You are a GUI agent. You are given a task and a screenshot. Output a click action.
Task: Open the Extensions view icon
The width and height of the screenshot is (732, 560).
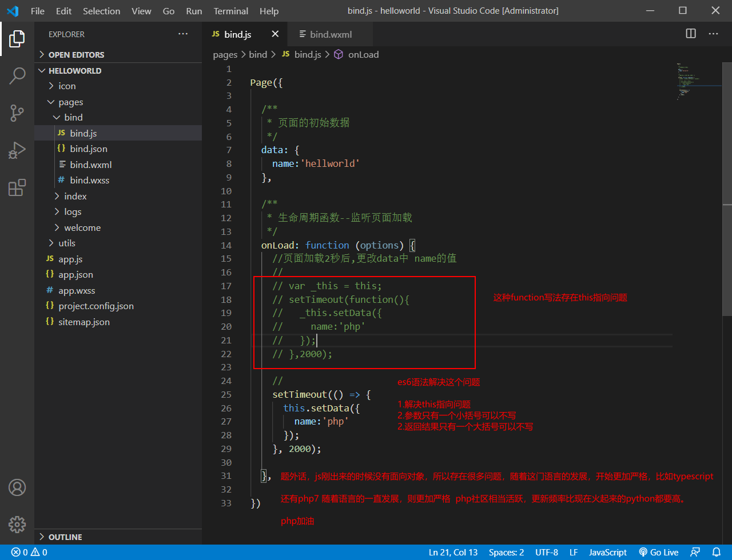pyautogui.click(x=17, y=187)
